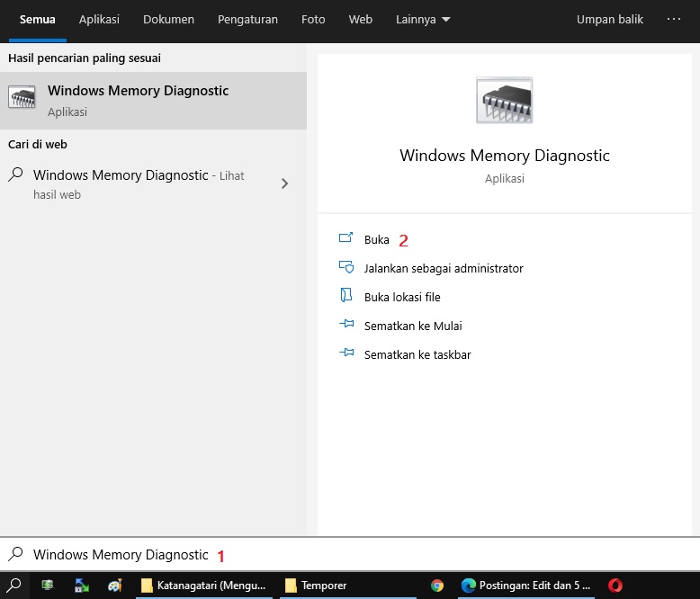
Task: Open Opera browser from taskbar
Action: click(x=615, y=586)
